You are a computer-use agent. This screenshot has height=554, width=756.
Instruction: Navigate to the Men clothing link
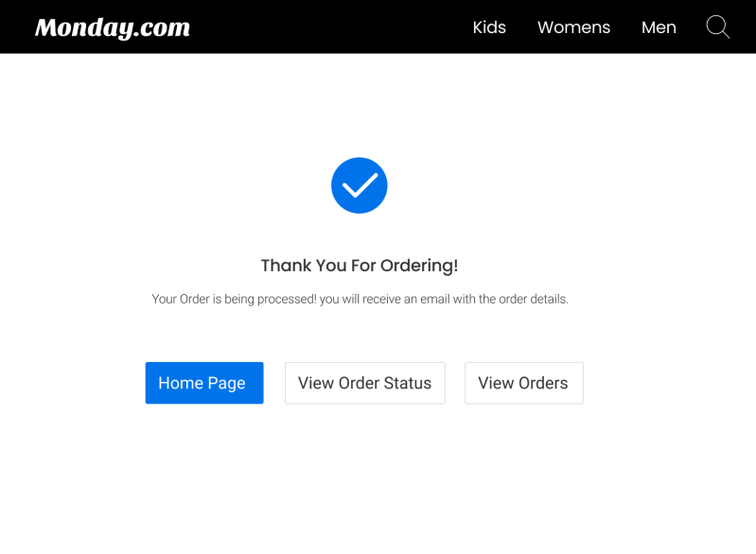coord(659,27)
